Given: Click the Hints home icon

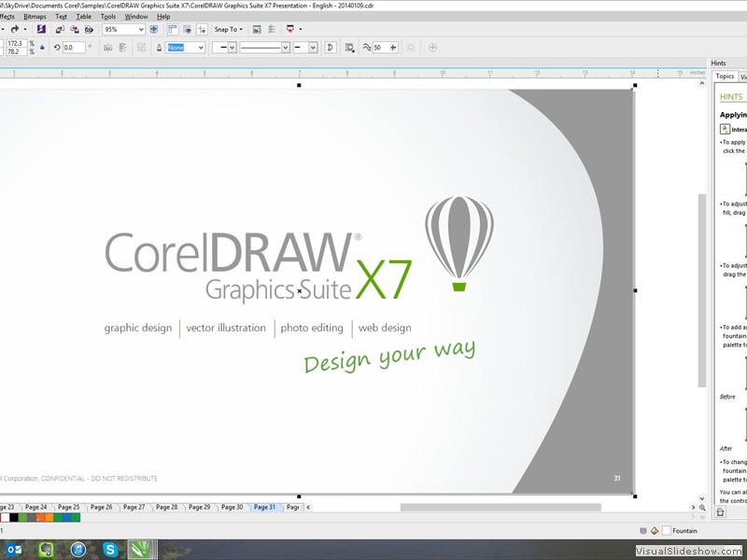Looking at the screenshot, I should point(720,511).
